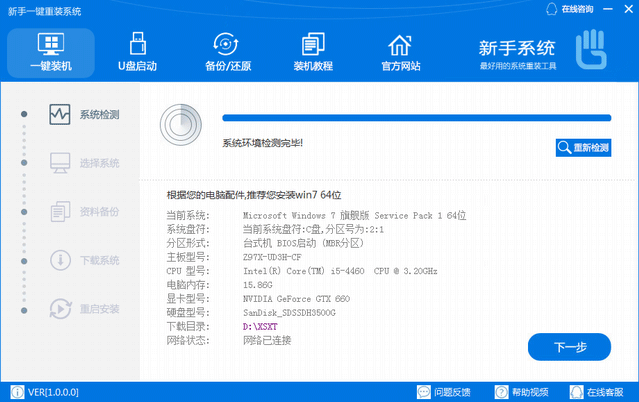Click the 15.86G memory value
639x402 pixels.
[x=258, y=285]
